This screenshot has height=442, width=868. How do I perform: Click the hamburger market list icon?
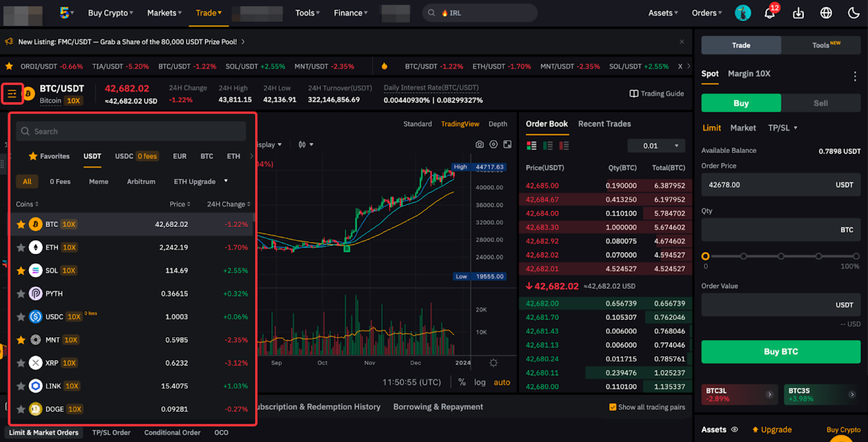12,94
